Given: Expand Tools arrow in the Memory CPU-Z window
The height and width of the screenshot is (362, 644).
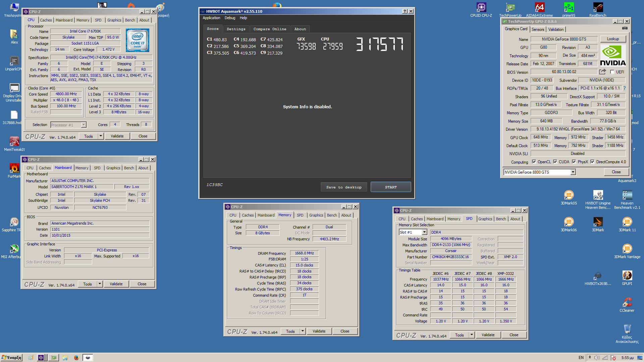Looking at the screenshot, I should 303,331.
